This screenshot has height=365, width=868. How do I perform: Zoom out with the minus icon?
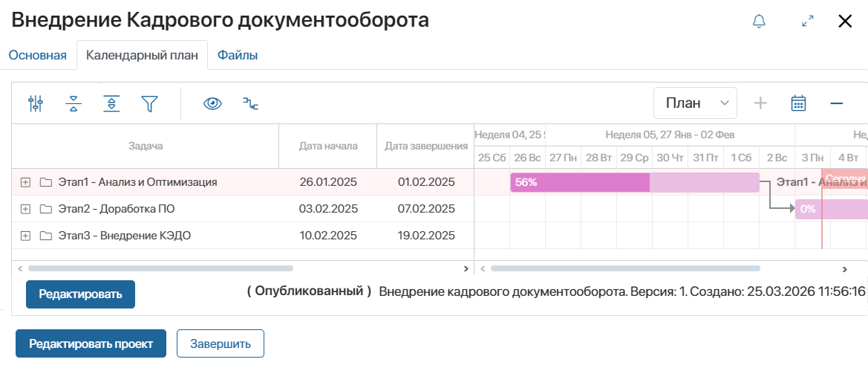pyautogui.click(x=837, y=103)
